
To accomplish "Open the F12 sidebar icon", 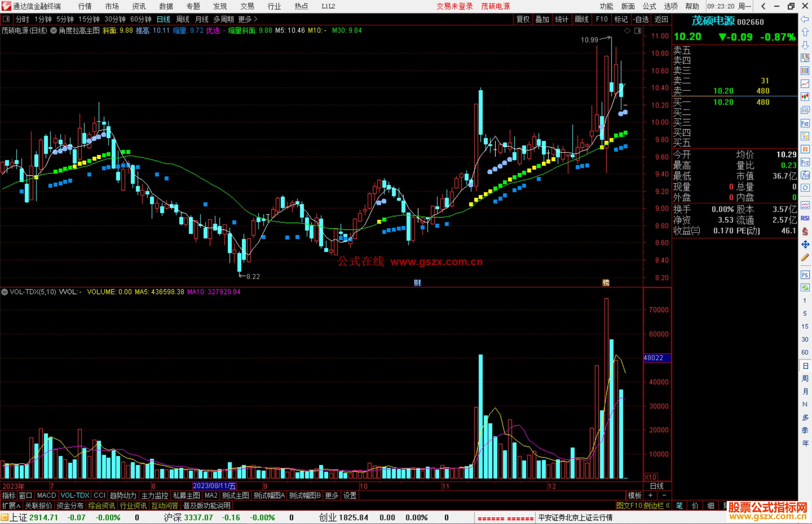I will click(805, 162).
